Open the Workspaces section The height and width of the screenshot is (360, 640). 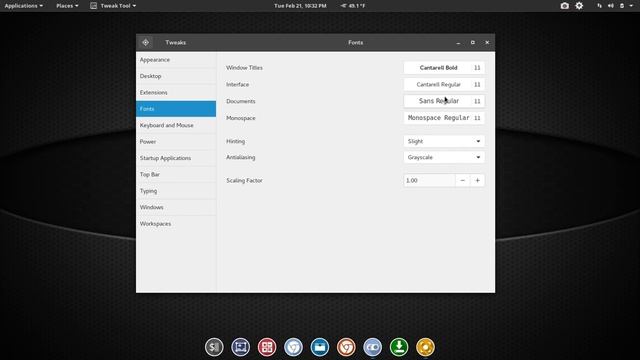click(x=176, y=224)
